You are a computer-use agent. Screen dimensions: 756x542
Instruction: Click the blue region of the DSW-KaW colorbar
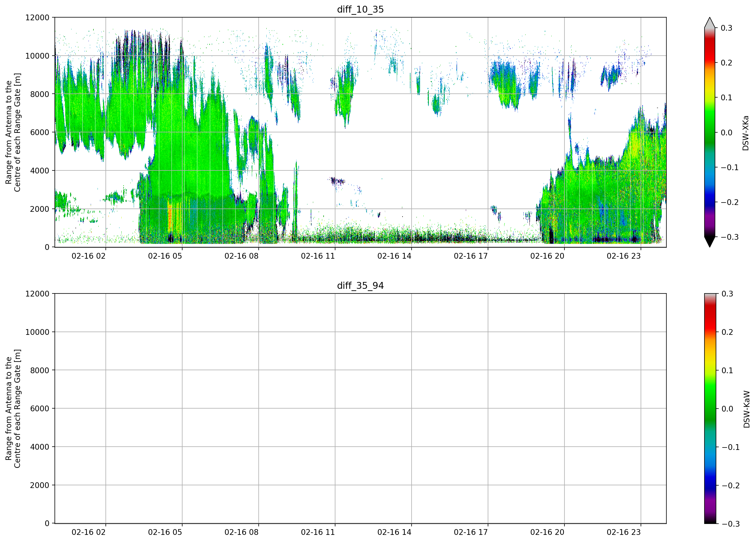coord(710,478)
